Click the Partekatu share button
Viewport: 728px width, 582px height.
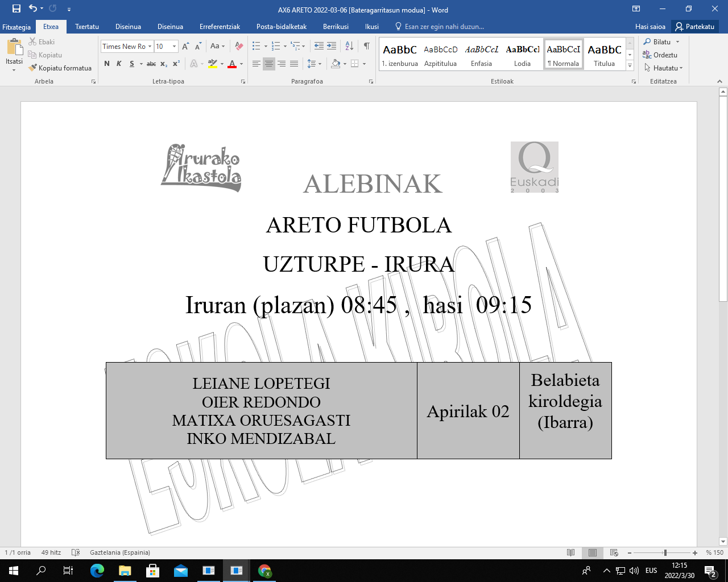(695, 27)
